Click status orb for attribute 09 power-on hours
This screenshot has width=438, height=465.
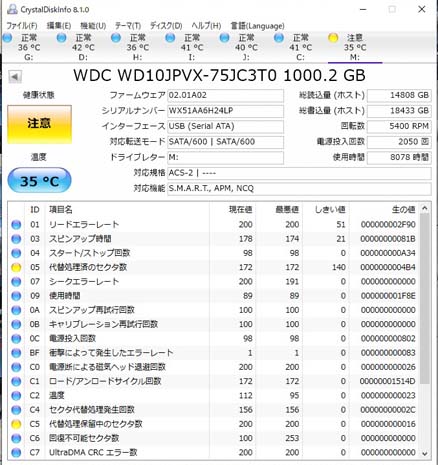(x=16, y=296)
